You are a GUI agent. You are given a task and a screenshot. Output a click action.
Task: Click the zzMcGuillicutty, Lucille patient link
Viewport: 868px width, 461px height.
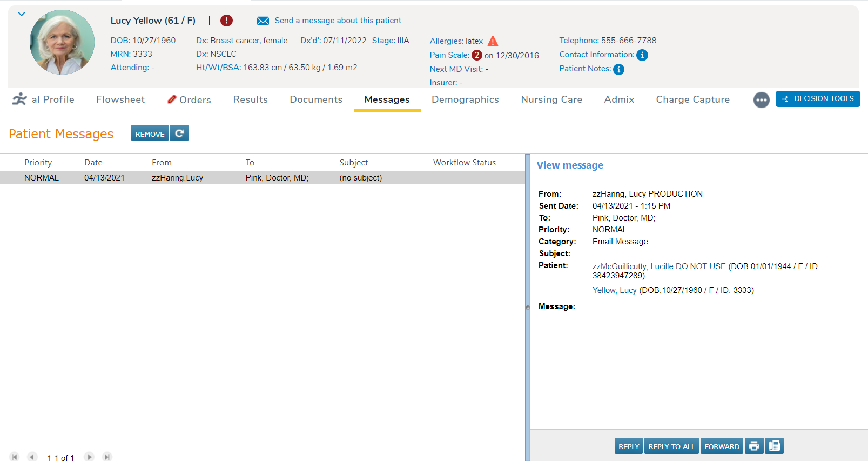pyautogui.click(x=658, y=266)
